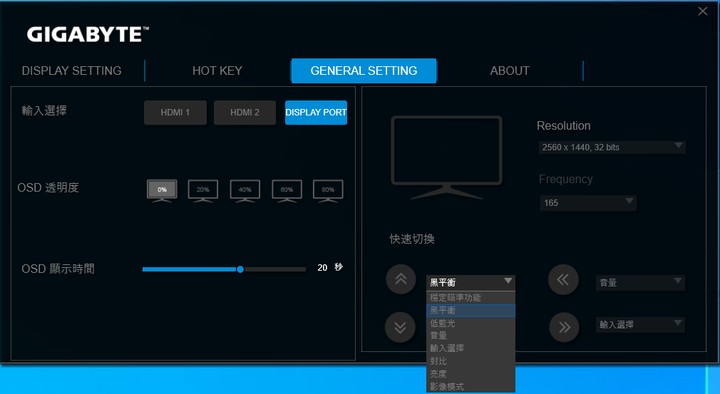
Task: Select DISPLAY PORT input
Action: 316,113
